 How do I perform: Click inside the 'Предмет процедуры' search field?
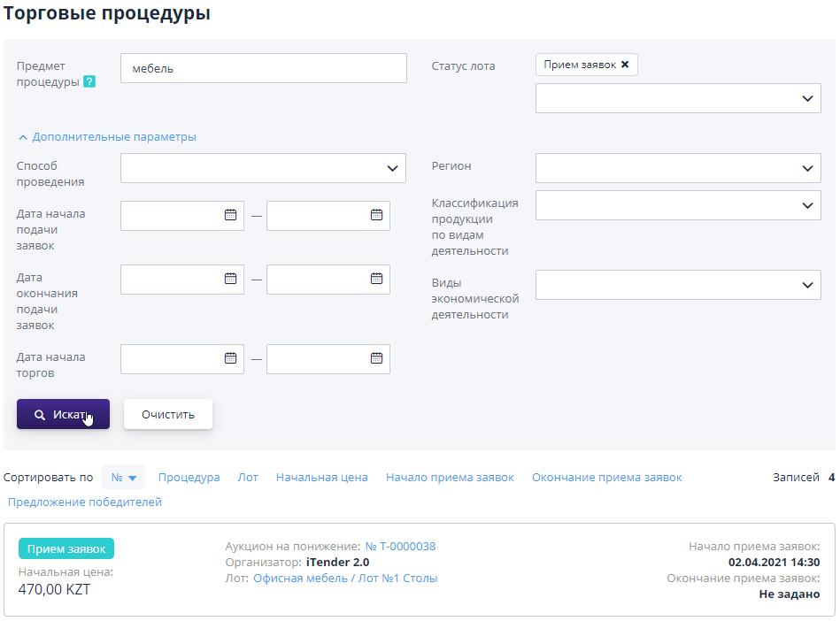pos(262,67)
